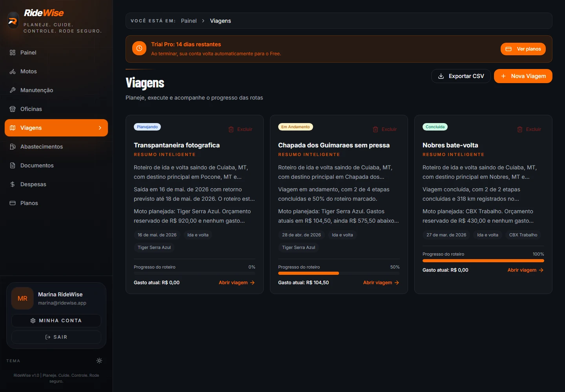Delete the Transpantaneira fotografica trip

click(x=241, y=129)
